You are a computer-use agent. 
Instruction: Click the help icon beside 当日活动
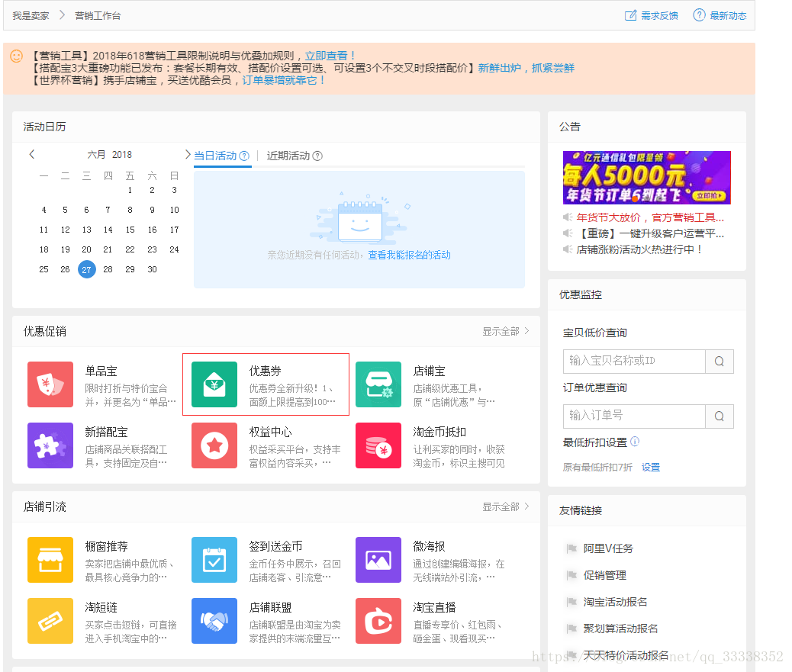click(x=244, y=156)
